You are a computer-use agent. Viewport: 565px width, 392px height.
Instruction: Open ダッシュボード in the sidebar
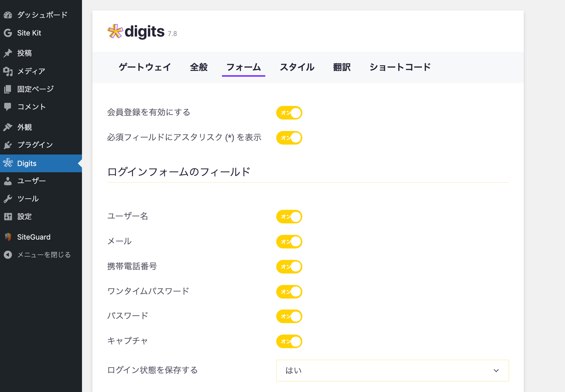(x=41, y=15)
